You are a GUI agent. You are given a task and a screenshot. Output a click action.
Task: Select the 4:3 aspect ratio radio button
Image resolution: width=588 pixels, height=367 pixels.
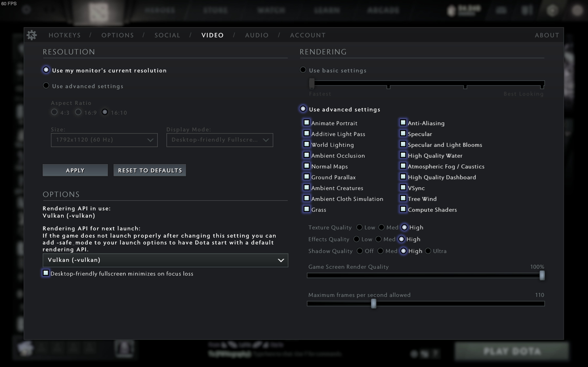point(54,112)
